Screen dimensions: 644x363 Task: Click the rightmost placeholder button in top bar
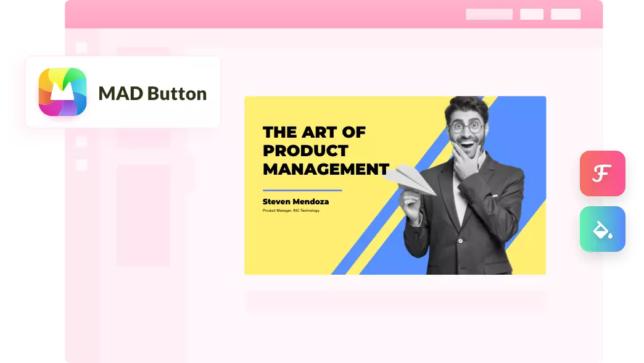pyautogui.click(x=565, y=14)
